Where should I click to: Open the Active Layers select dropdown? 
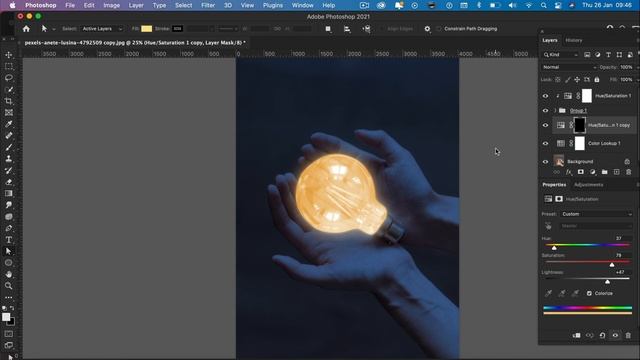102,29
